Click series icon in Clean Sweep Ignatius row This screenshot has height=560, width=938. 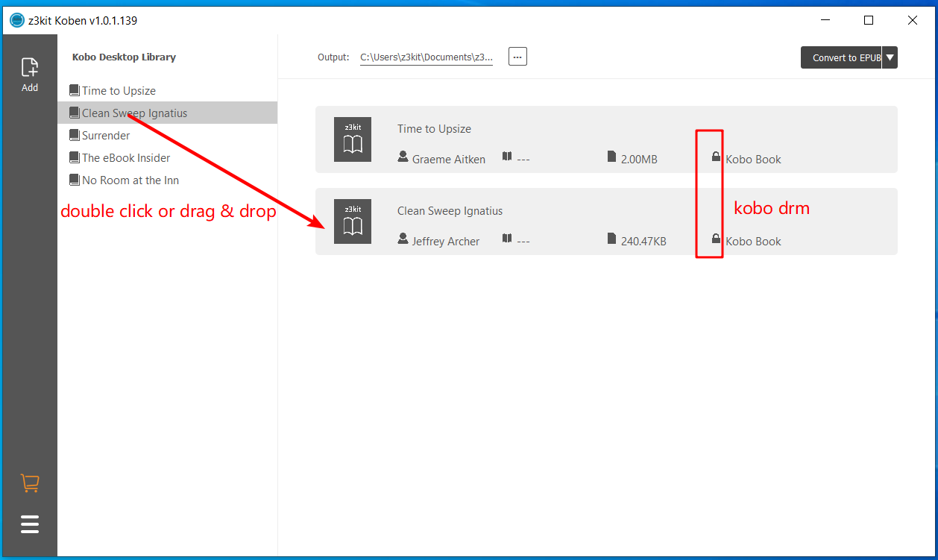[507, 239]
